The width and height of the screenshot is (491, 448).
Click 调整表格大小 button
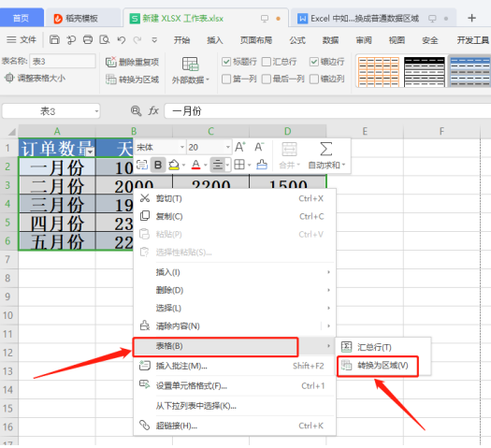pyautogui.click(x=36, y=78)
